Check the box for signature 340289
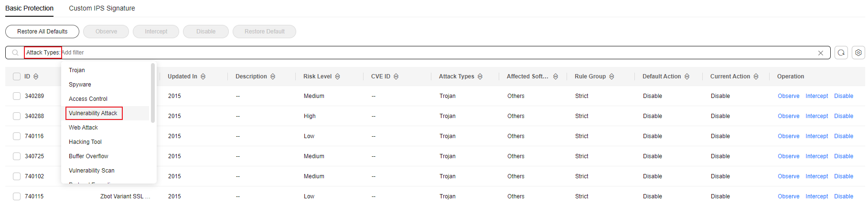 coord(17,96)
